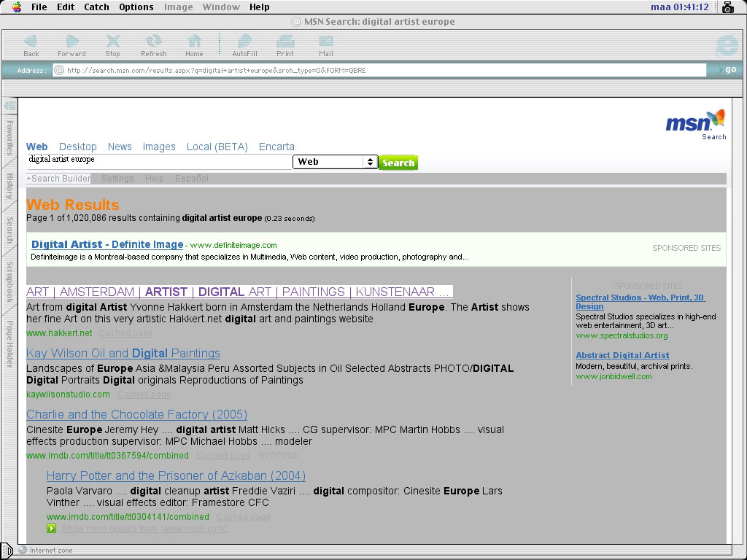The image size is (747, 560).
Task: Open the Web search type dropdown
Action: pos(336,162)
